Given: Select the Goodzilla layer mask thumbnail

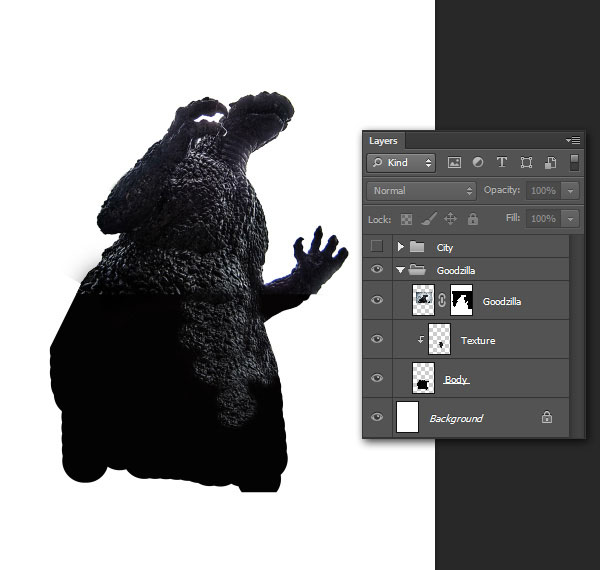Looking at the screenshot, I should coord(461,300).
